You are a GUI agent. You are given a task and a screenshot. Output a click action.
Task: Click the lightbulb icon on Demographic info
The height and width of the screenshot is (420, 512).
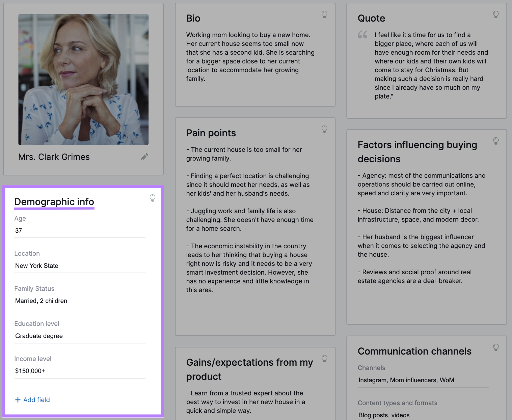[x=153, y=199]
